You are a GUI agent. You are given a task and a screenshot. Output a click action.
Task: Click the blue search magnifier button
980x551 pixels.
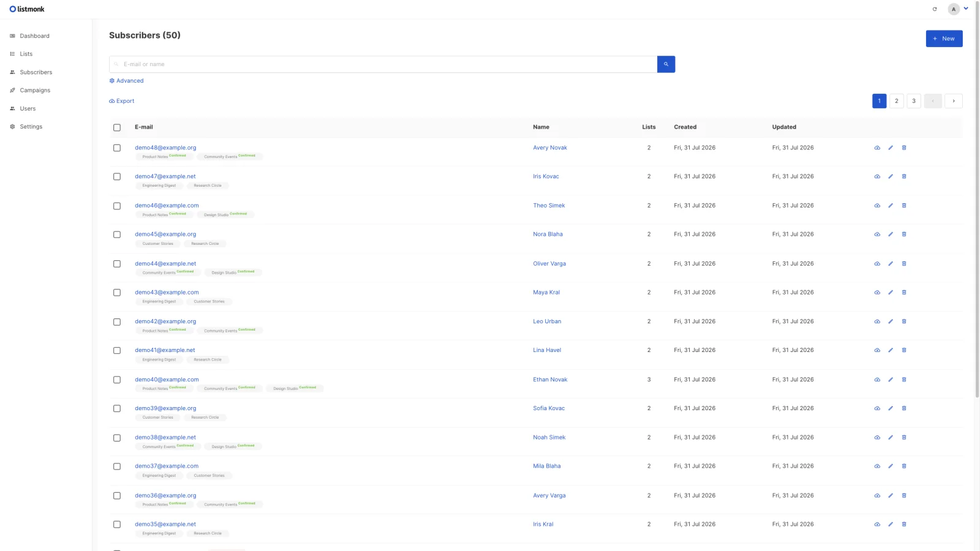666,64
